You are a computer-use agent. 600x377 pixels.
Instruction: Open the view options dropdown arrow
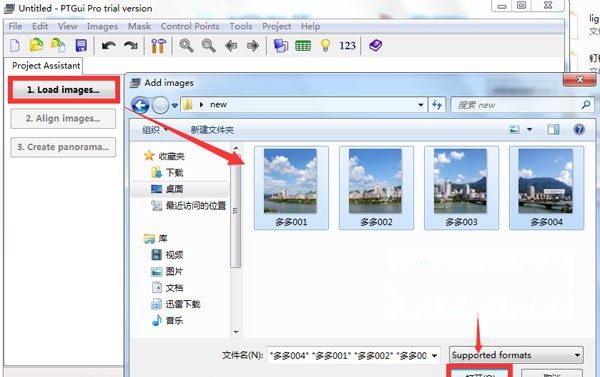point(530,130)
